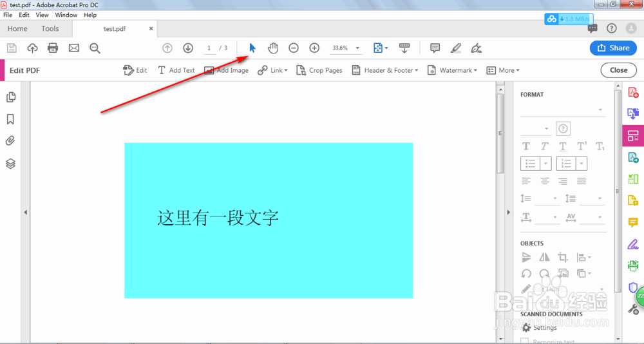Screen dimensions: 644x344
Task: Open Bookmarks panel in sidebar
Action: coord(11,119)
